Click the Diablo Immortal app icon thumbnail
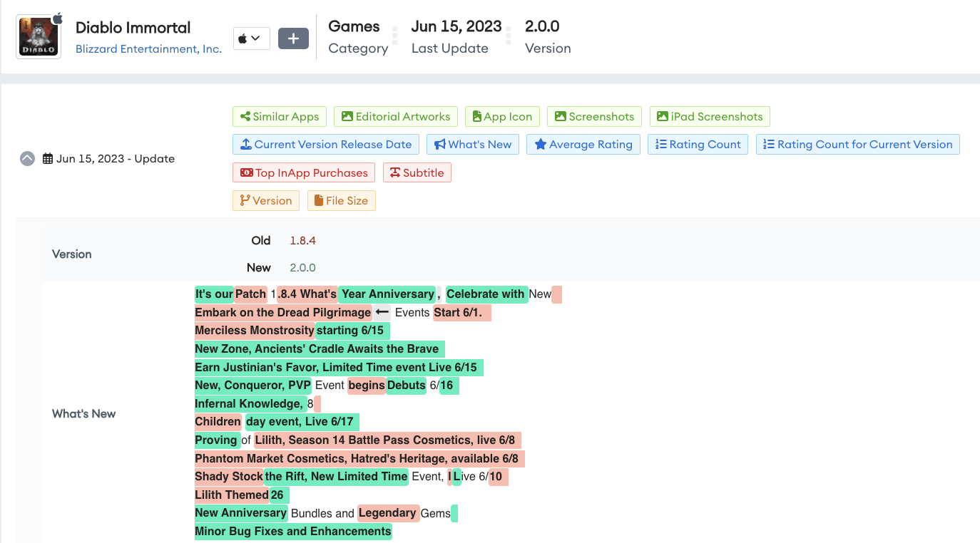The width and height of the screenshot is (980, 543). [39, 36]
